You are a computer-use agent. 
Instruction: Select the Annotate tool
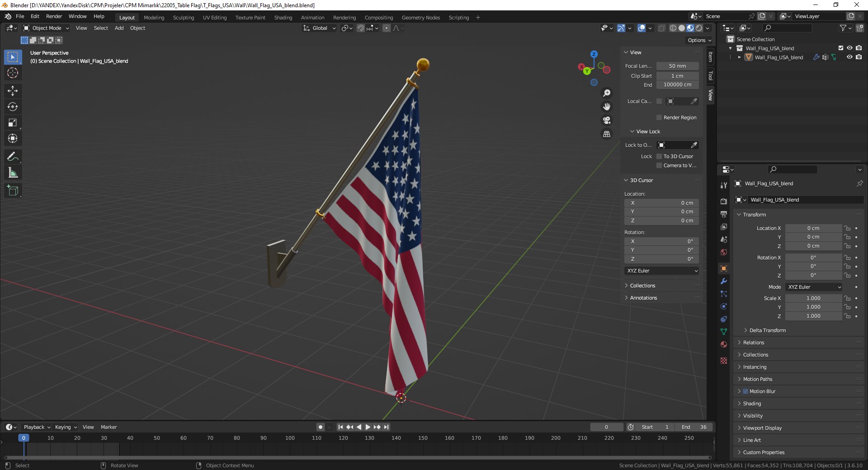click(13, 157)
